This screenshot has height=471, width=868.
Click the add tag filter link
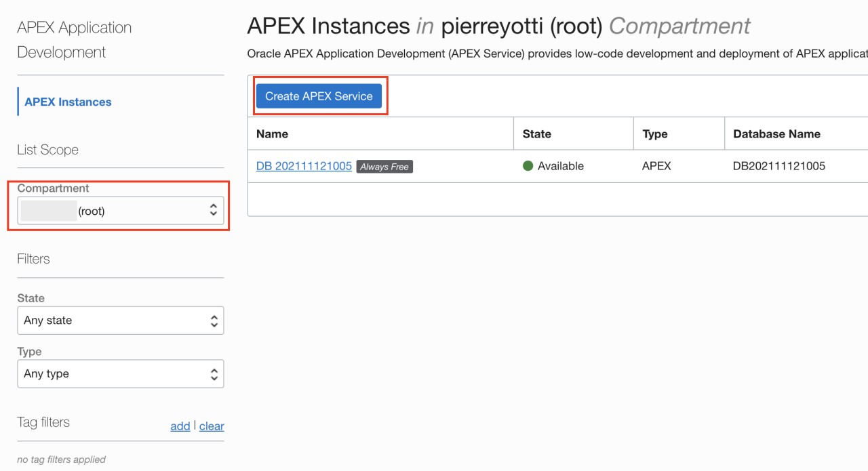coord(180,426)
